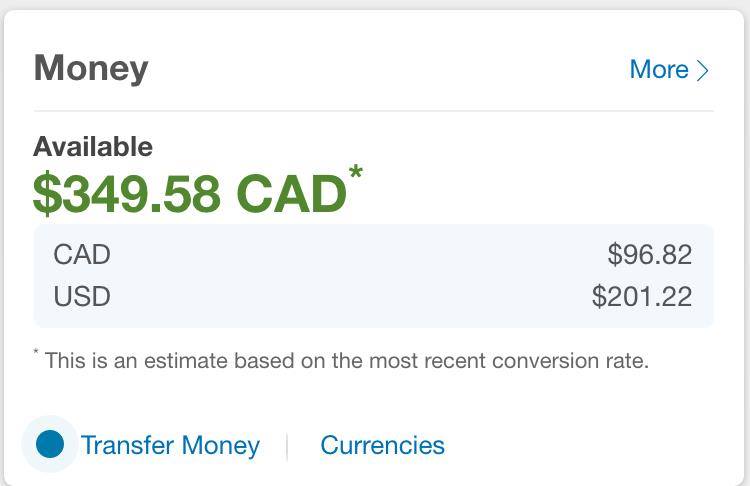
Task: Click the divider between Transfer Money and Currencies
Action: pyautogui.click(x=287, y=446)
